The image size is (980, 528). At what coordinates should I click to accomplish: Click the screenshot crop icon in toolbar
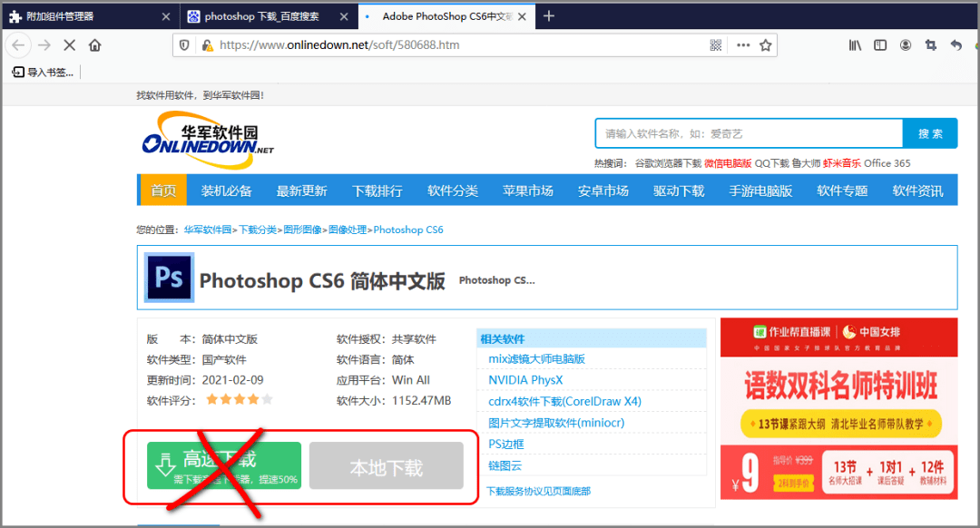pos(931,45)
